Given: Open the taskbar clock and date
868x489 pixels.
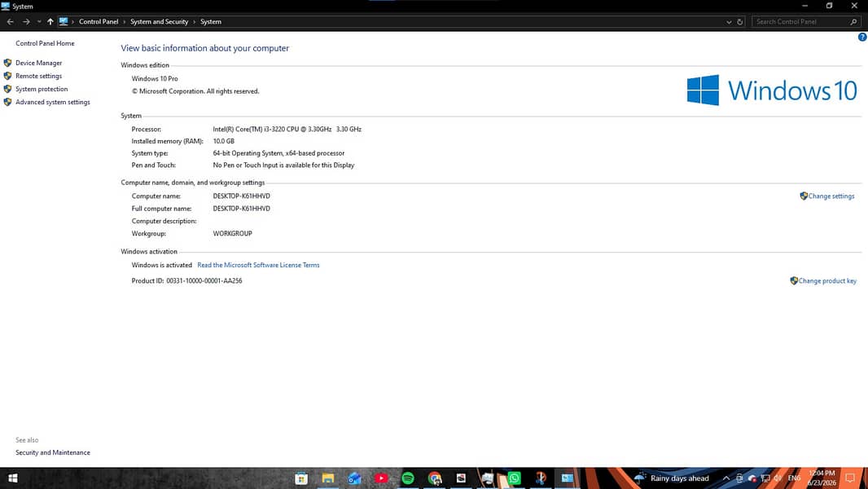Looking at the screenshot, I should [x=822, y=478].
